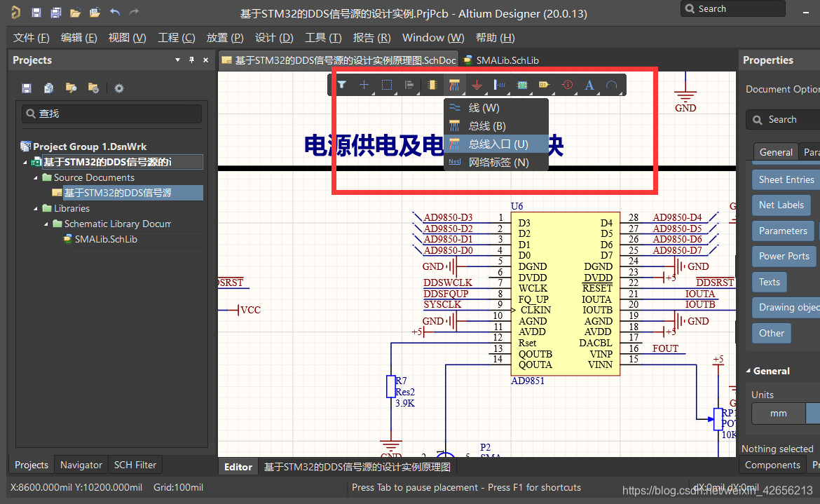Click the Altium logo icon
The width and height of the screenshot is (820, 504).
click(x=15, y=12)
